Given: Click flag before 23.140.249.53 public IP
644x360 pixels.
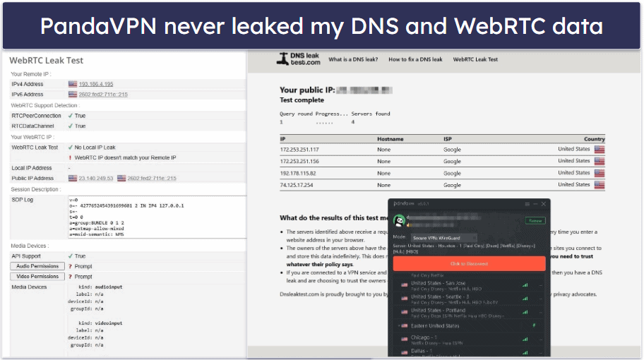Looking at the screenshot, I should coord(73,178).
